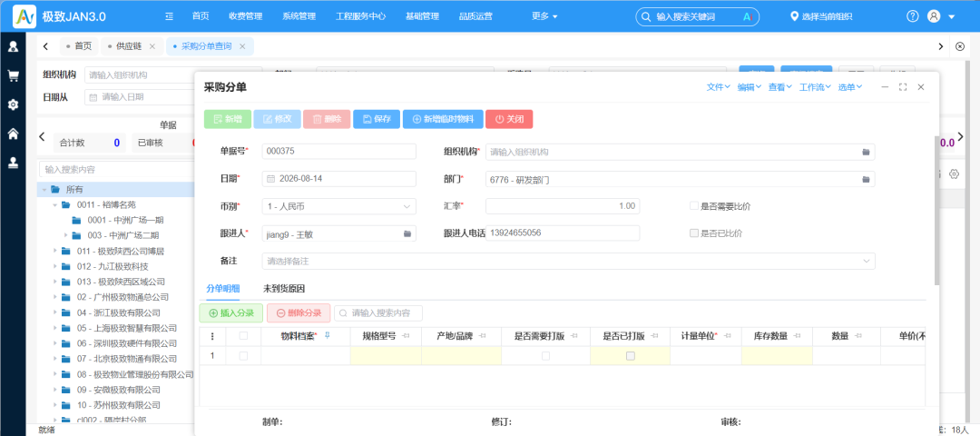Viewport: 980px width, 436px height.
Task: Click the red 关闭 button
Action: (x=509, y=120)
